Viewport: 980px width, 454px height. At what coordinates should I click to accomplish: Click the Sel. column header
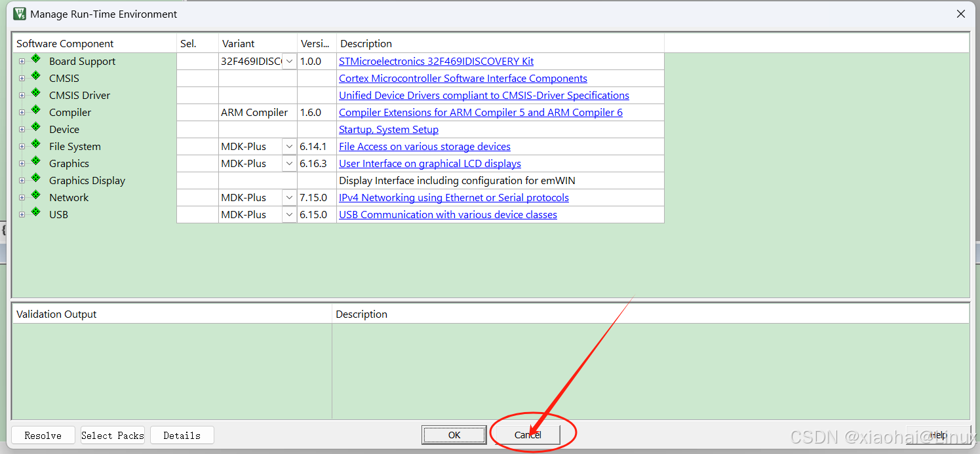(x=197, y=44)
